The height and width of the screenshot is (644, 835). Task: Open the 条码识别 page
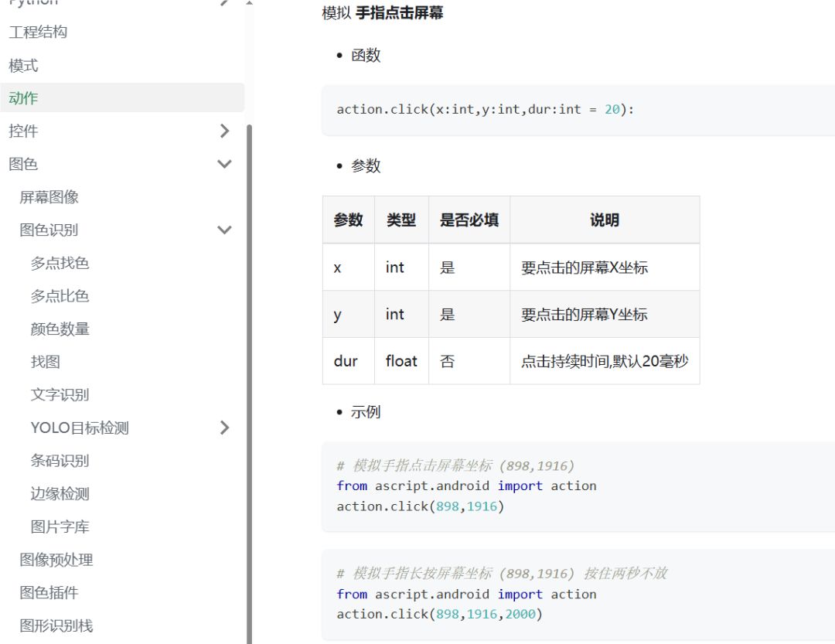click(60, 461)
